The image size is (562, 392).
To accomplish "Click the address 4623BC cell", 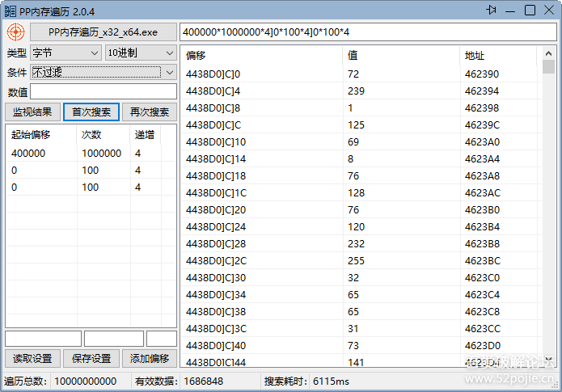I will 501,260.
